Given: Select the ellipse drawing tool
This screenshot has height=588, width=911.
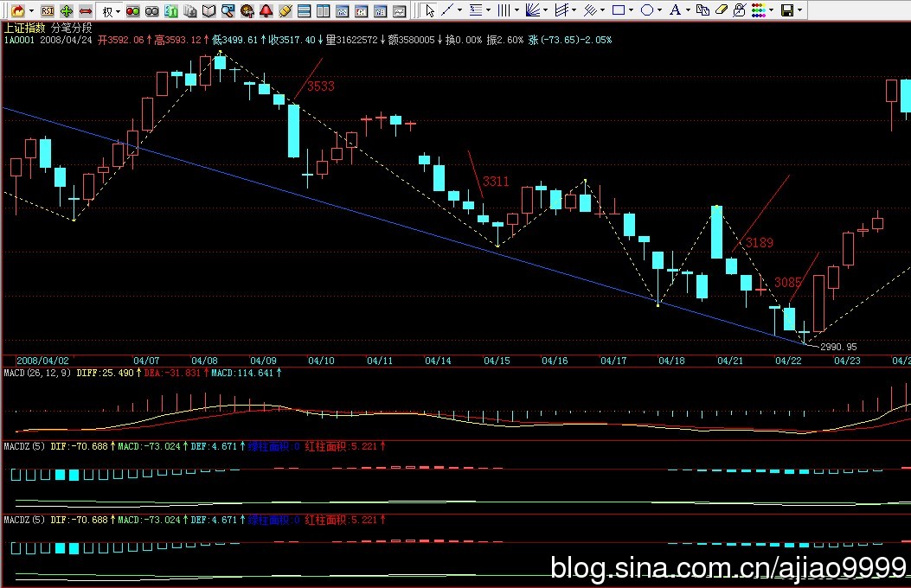Looking at the screenshot, I should [x=645, y=10].
